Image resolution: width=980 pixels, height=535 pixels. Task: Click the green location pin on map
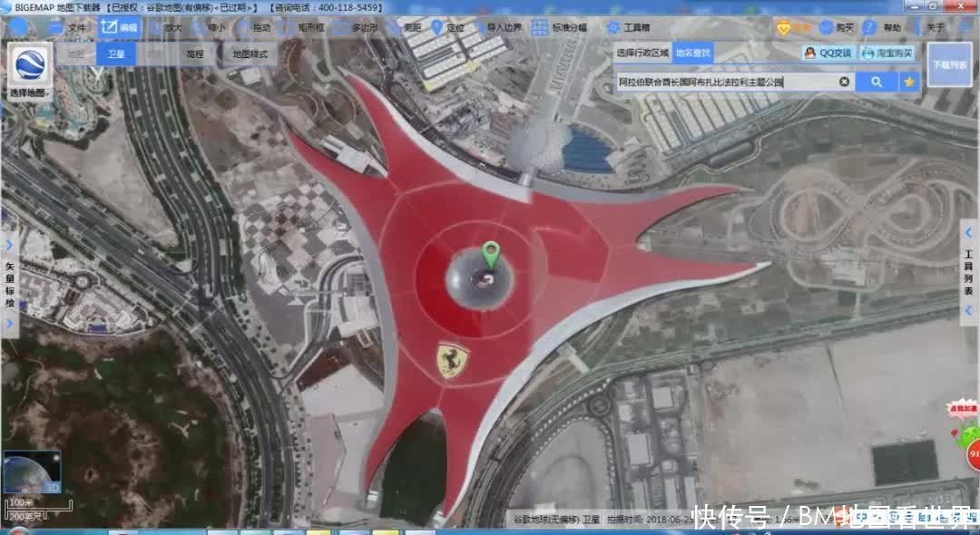coord(491,254)
